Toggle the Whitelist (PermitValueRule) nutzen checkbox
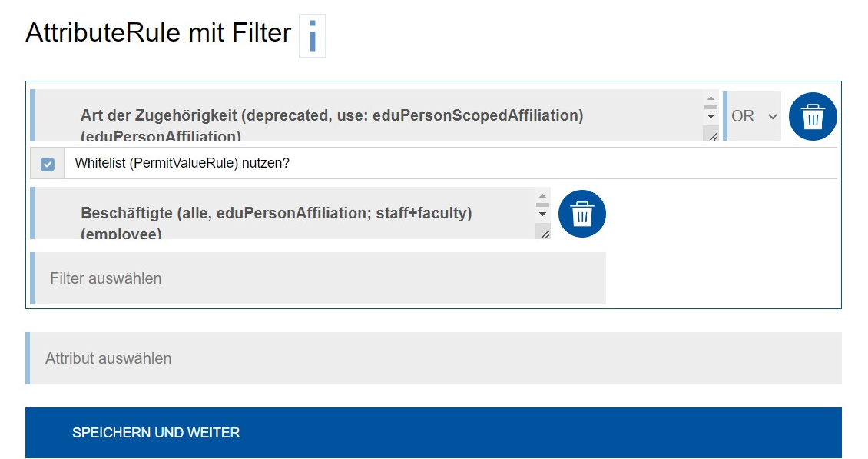 click(x=46, y=163)
